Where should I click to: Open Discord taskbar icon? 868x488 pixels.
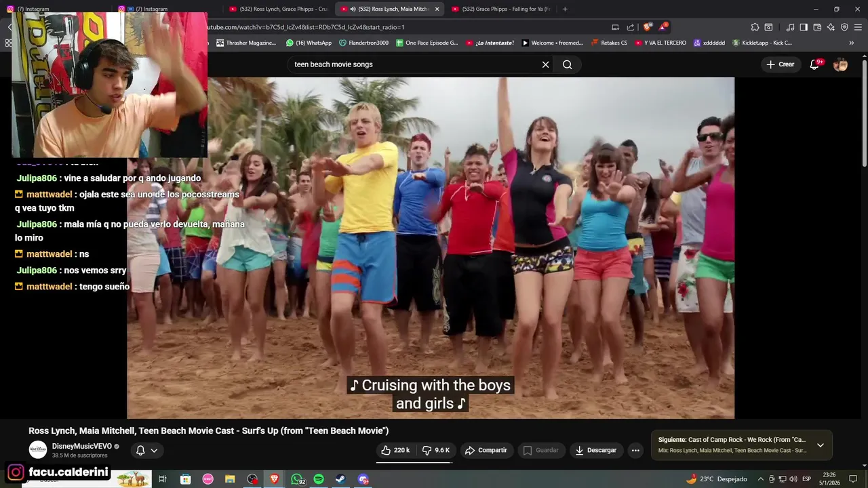coord(363,479)
